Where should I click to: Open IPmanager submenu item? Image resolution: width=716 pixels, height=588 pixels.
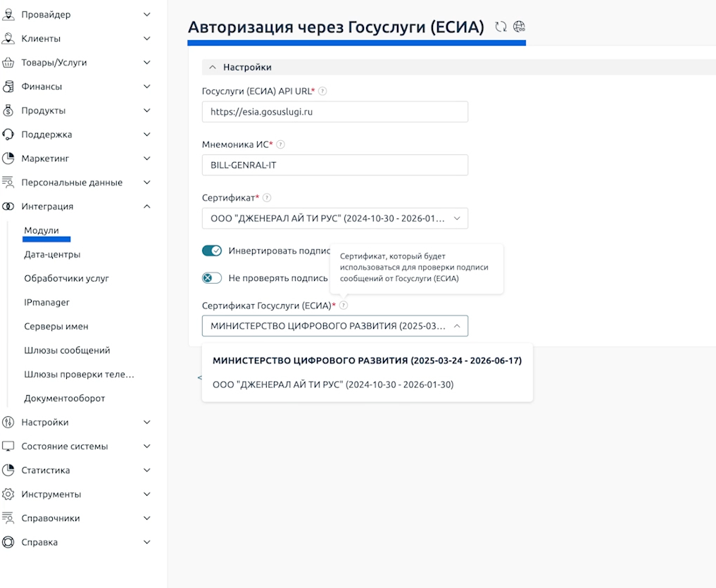46,303
